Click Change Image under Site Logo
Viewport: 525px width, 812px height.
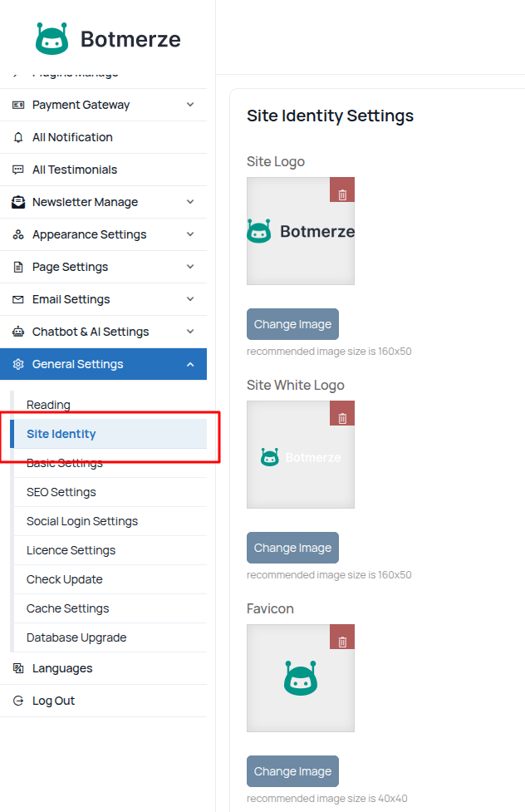[292, 324]
